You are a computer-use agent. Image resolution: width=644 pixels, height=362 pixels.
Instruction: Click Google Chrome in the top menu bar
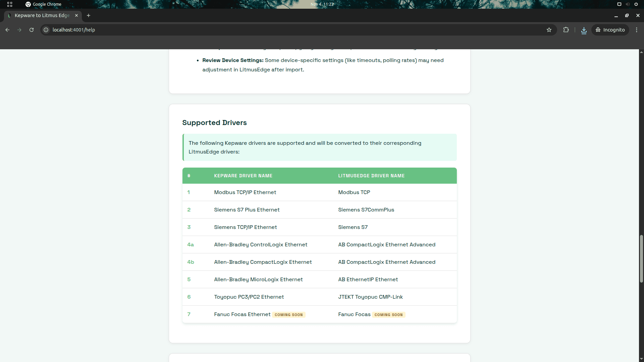pyautogui.click(x=47, y=4)
